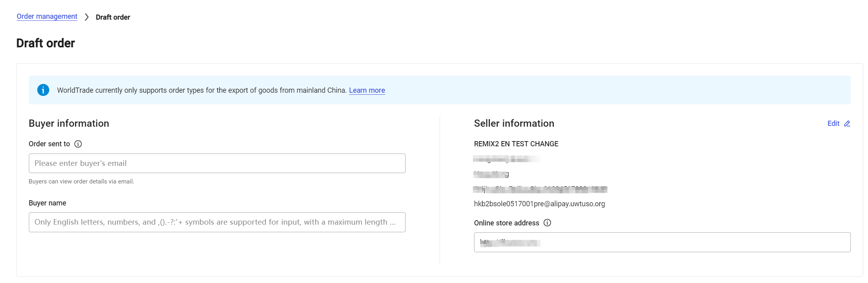868x283 pixels.
Task: Click the breadcrumb chevron separator arrow
Action: click(86, 17)
